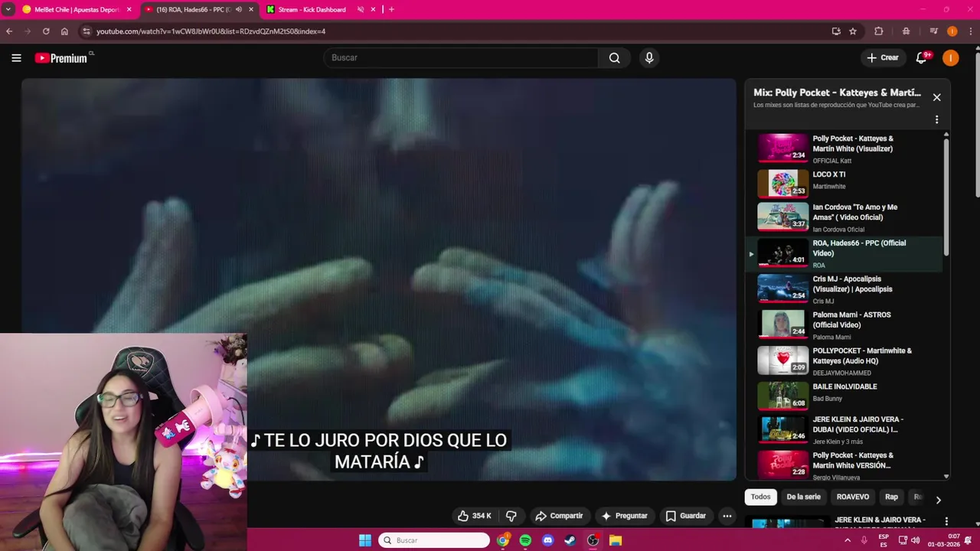The width and height of the screenshot is (980, 551).
Task: View site information icon in address bar
Action: point(87,31)
